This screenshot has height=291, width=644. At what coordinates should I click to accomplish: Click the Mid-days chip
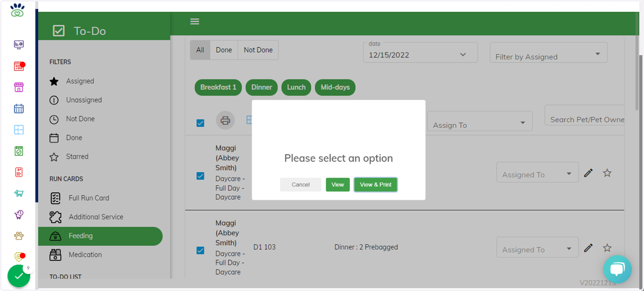[x=335, y=88]
